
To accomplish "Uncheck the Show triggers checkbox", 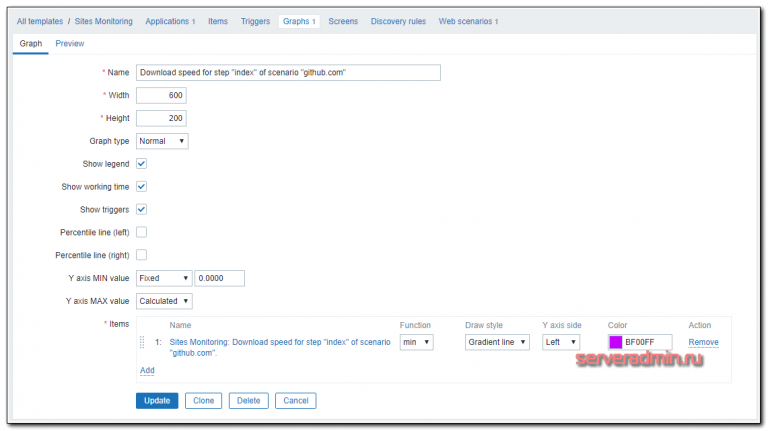I will click(x=142, y=210).
